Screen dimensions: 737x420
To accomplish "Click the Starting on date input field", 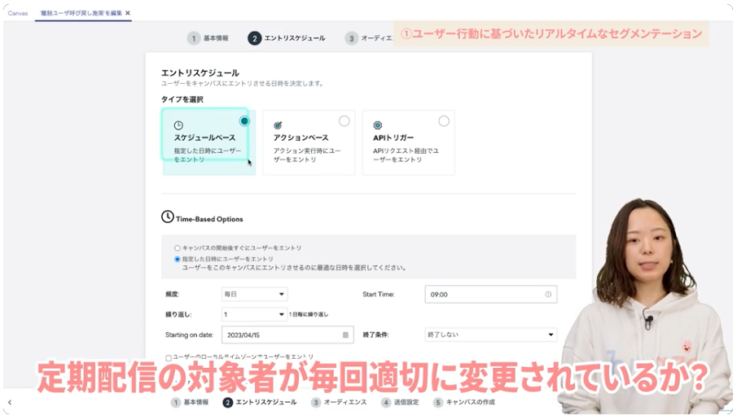I will point(280,335).
